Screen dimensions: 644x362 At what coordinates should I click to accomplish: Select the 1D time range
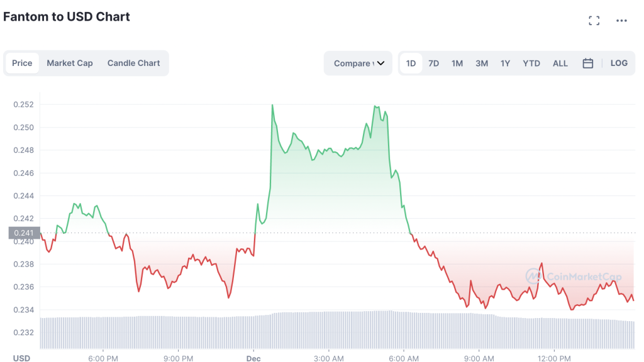[x=411, y=63]
